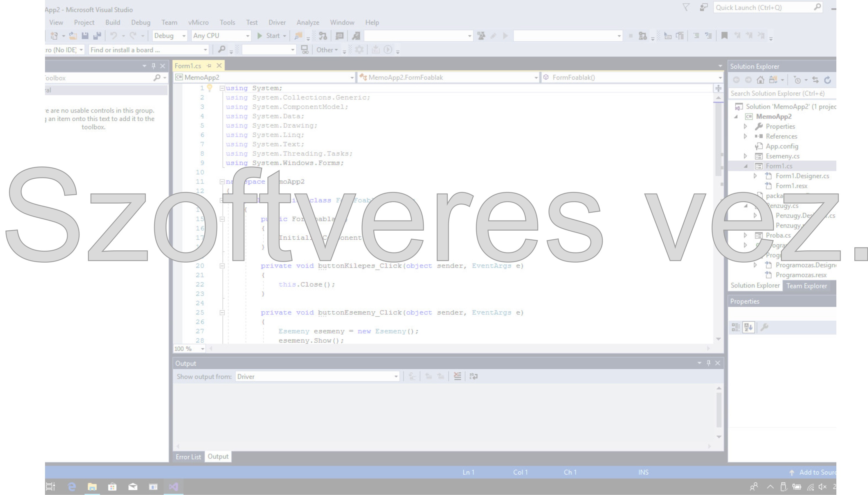Image resolution: width=868 pixels, height=495 pixels.
Task: Collapse the buttonKilepes_Click method outline
Action: pos(222,266)
